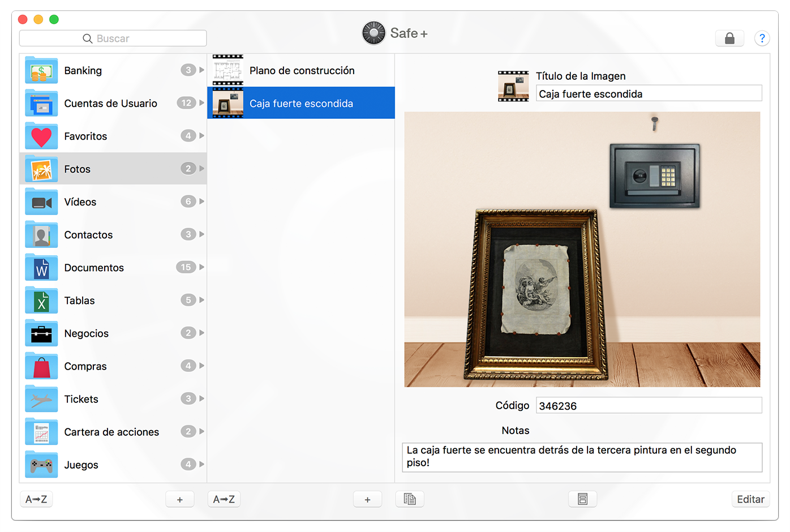Screen dimensions: 790x532
Task: Expand the Cuentas de Usuario arrow
Action: click(x=201, y=103)
